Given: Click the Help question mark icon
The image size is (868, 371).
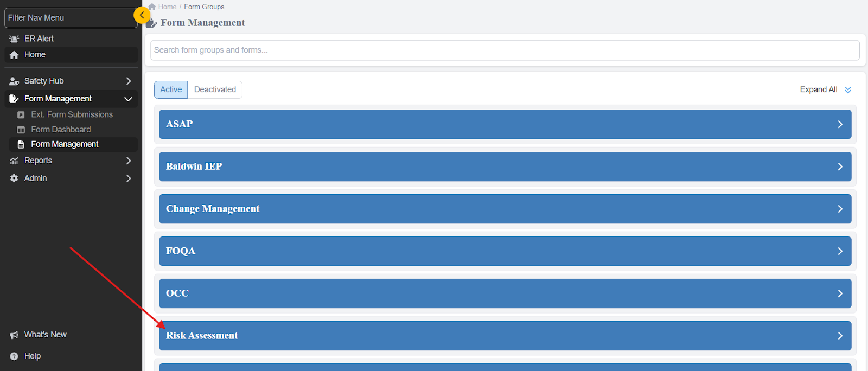Looking at the screenshot, I should coord(14,356).
